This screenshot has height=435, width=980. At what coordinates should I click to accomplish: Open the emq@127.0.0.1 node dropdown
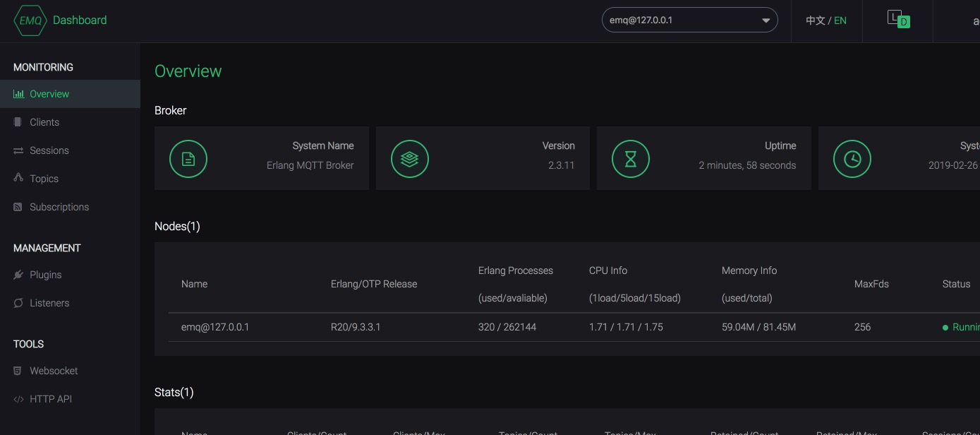coord(688,20)
